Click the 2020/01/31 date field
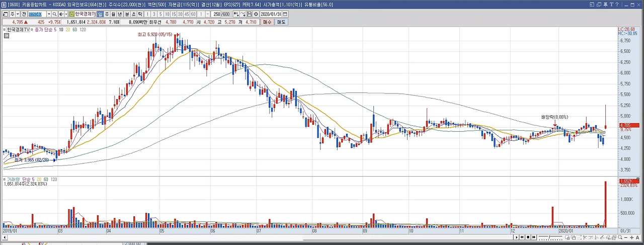This screenshot has width=644, height=245. click(271, 14)
